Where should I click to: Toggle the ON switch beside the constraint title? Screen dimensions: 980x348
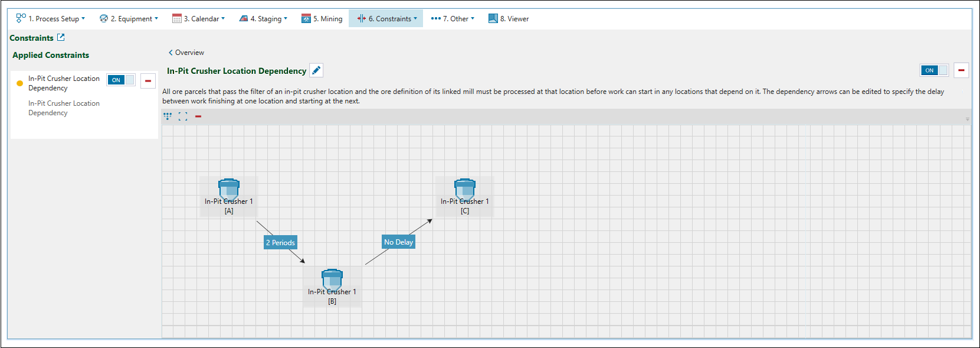click(x=934, y=70)
